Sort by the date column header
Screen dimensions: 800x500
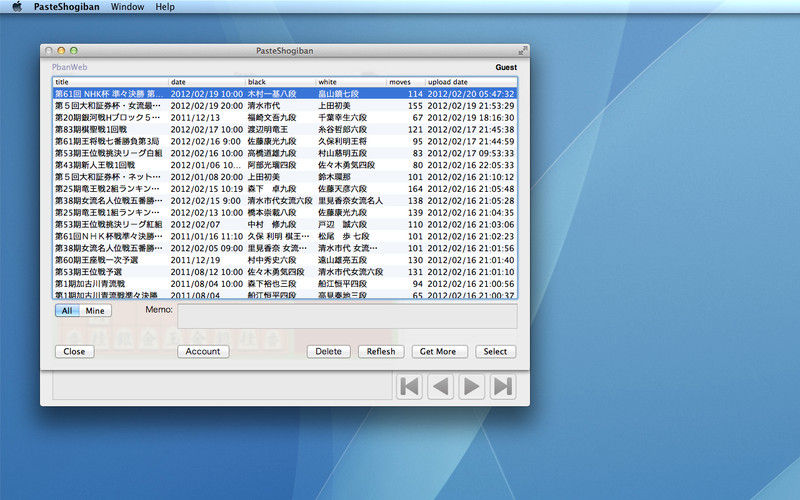[x=207, y=82]
